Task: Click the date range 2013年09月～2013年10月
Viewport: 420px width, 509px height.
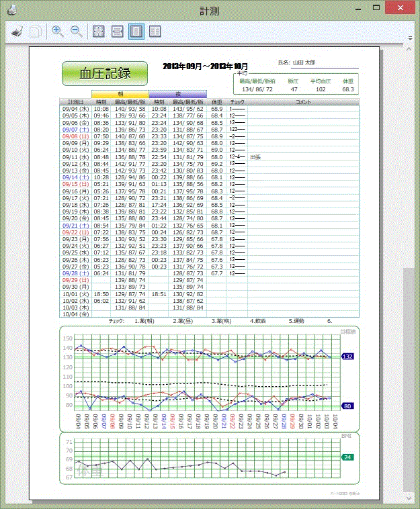Action: point(205,66)
